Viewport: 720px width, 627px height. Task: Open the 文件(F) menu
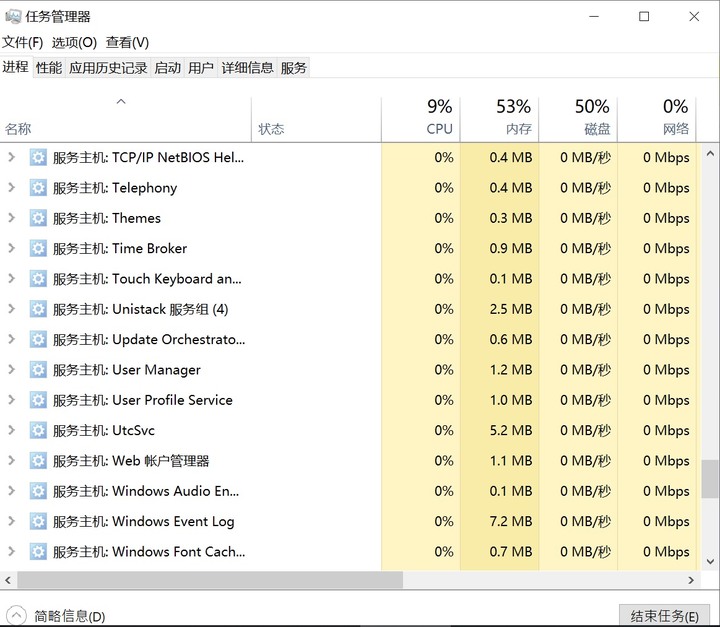click(22, 43)
